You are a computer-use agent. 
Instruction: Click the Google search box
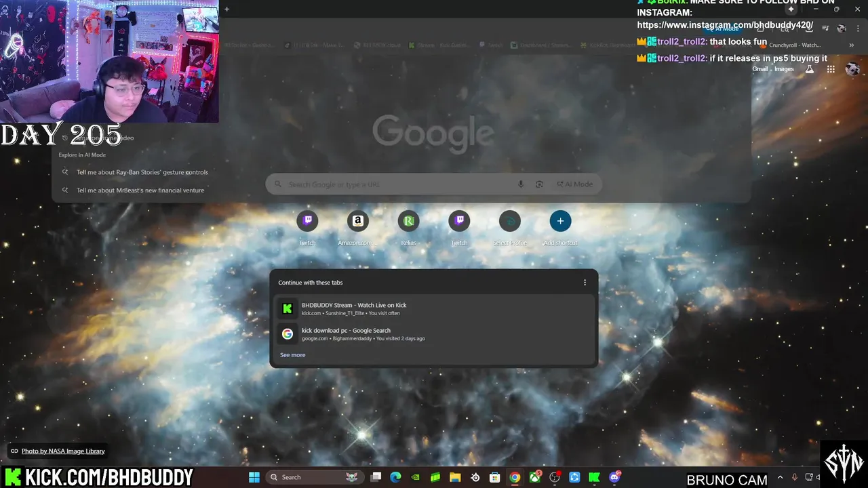point(434,184)
